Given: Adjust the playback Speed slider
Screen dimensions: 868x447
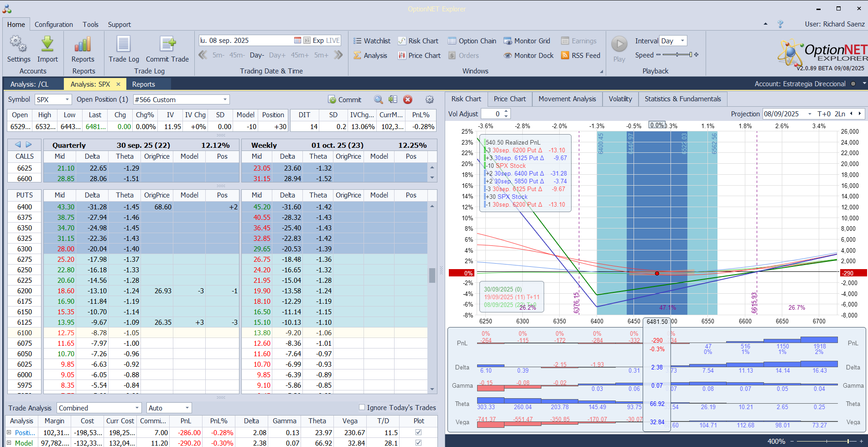Looking at the screenshot, I should click(x=677, y=55).
